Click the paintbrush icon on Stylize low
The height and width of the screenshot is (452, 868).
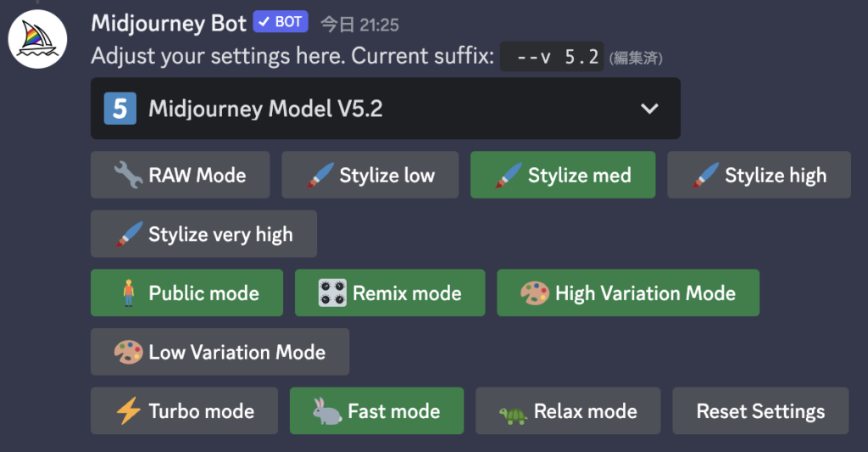pos(320,175)
